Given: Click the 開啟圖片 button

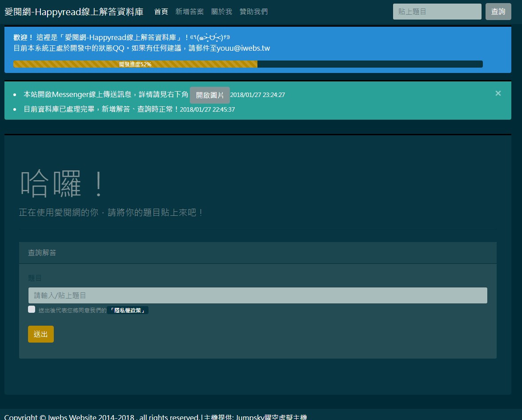Looking at the screenshot, I should point(210,95).
